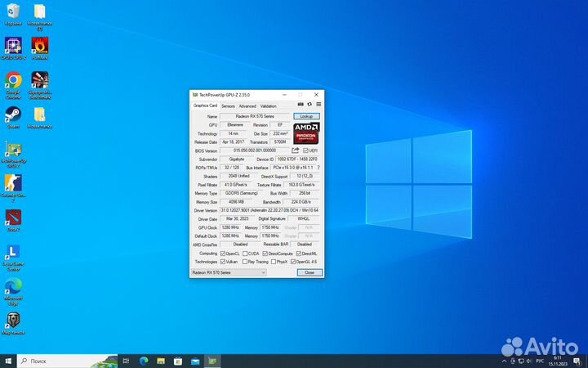Click the GPU-Z screenshot camera icon
Viewport: 588px width, 368px height.
301,105
